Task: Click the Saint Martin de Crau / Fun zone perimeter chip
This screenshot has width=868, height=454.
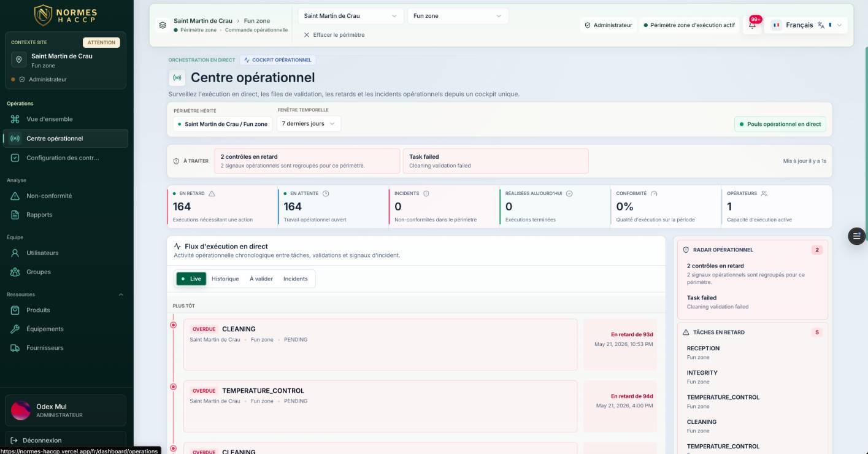Action: click(x=223, y=124)
